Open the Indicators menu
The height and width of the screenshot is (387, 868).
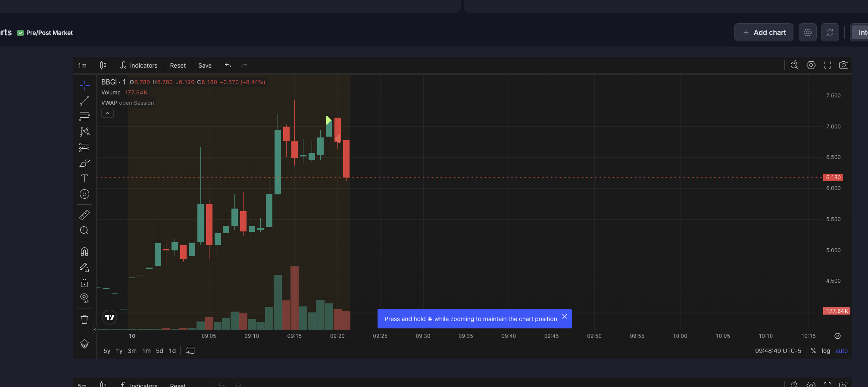[139, 66]
